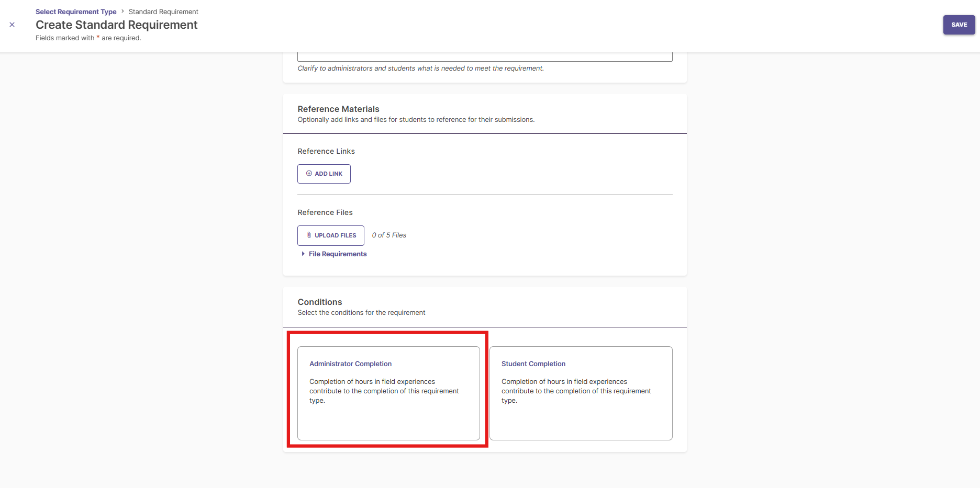Close the Create Standard Requirement form
Screen dimensions: 980x488
point(12,25)
